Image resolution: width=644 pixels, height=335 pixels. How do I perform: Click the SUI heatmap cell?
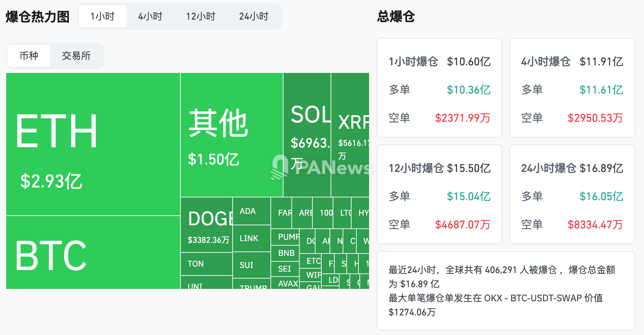click(252, 265)
